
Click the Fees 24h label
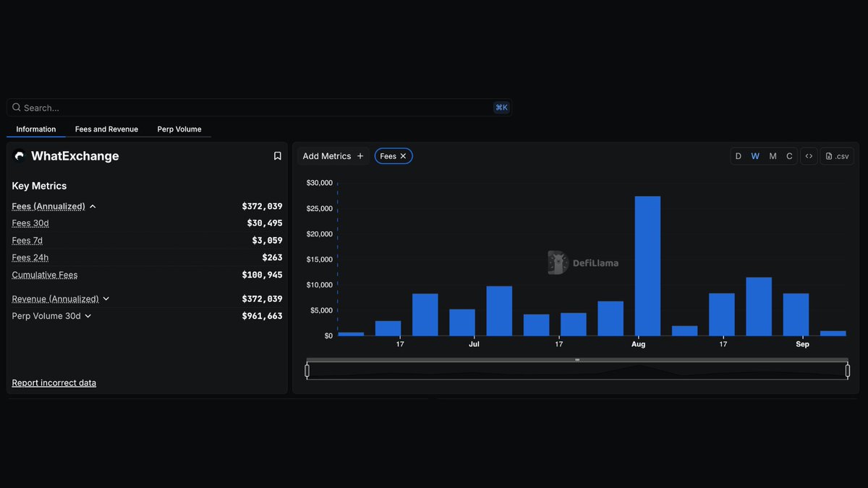[x=30, y=257]
